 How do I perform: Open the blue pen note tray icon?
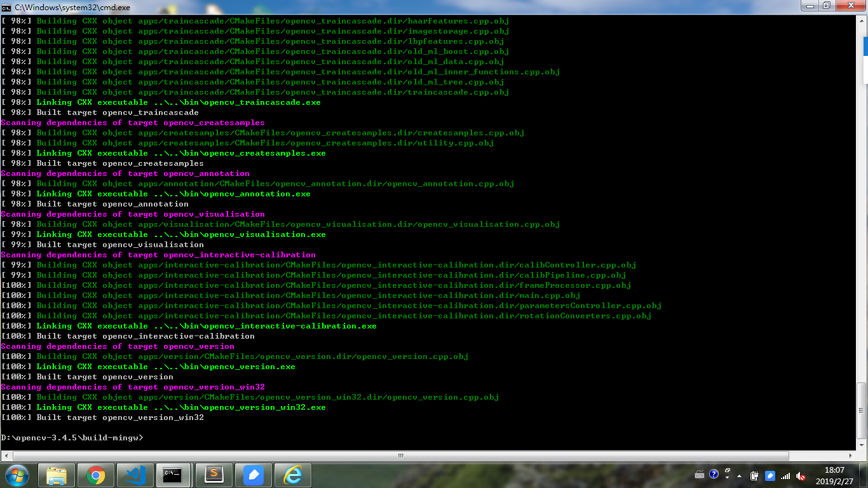770,475
